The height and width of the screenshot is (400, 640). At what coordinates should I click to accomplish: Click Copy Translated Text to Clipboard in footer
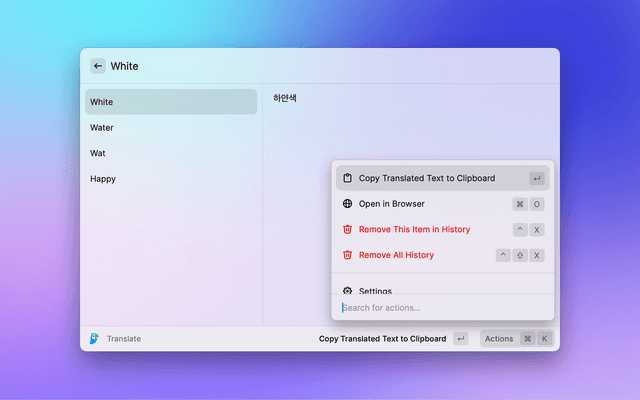pos(382,339)
